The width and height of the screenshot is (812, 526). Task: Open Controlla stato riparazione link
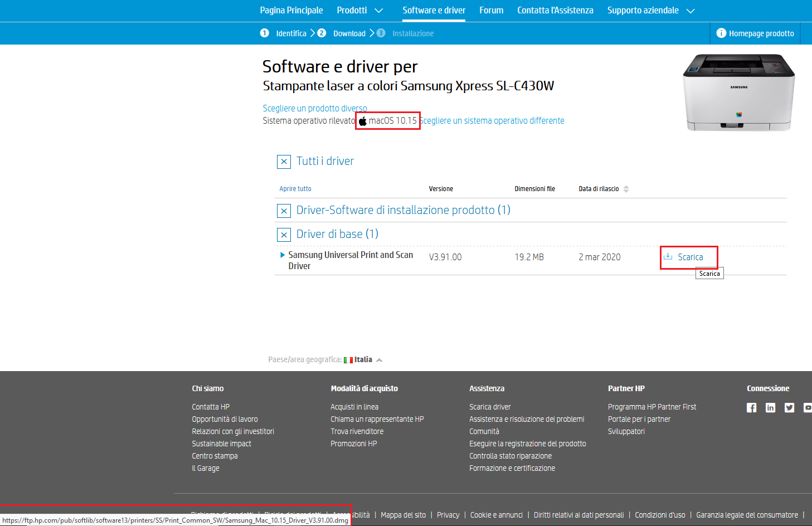pyautogui.click(x=510, y=456)
